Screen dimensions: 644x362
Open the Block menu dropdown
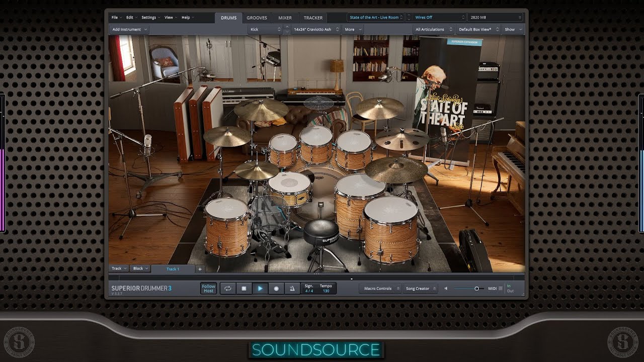(140, 268)
